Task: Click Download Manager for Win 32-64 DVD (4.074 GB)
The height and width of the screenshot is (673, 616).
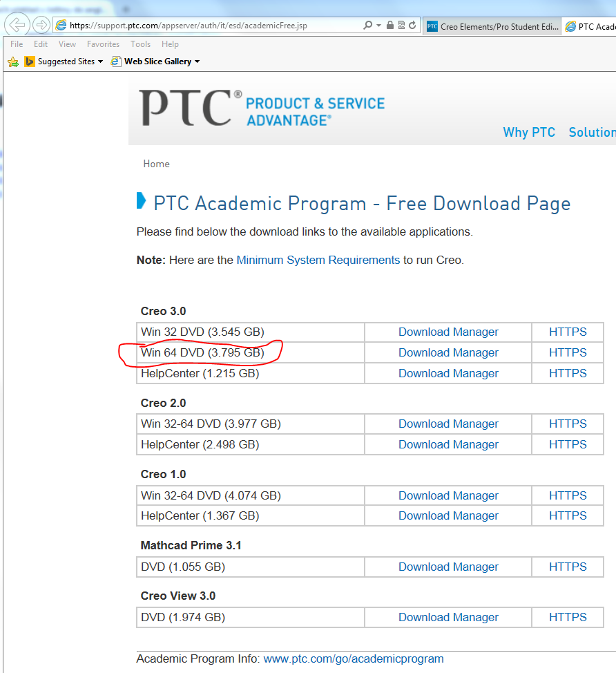Action: click(x=448, y=495)
